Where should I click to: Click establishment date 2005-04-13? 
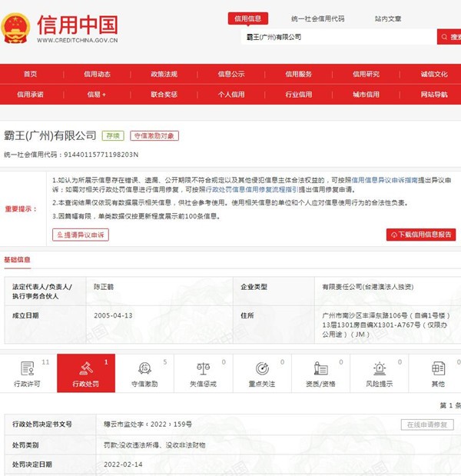tap(113, 315)
